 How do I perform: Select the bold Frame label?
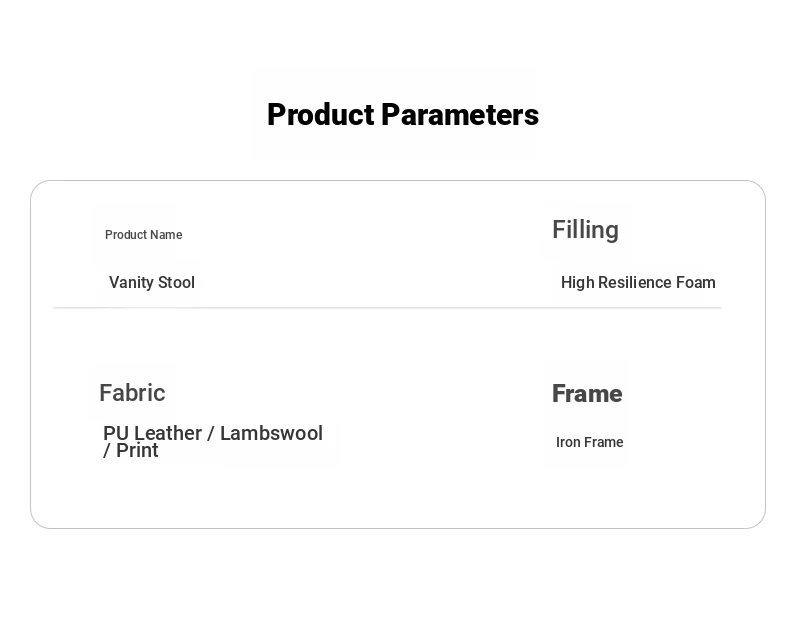point(587,393)
